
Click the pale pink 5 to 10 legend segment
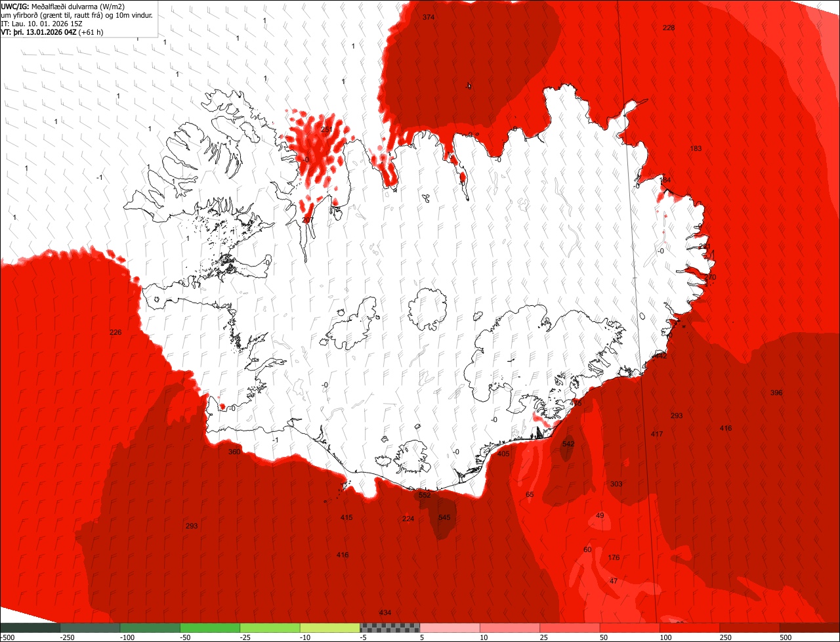(450, 628)
